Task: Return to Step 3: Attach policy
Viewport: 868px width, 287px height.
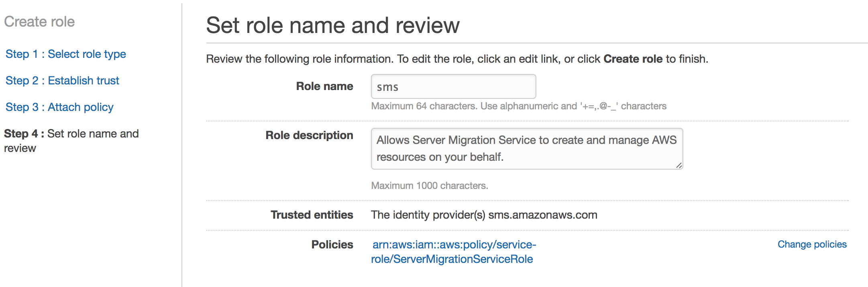Action: (x=59, y=107)
